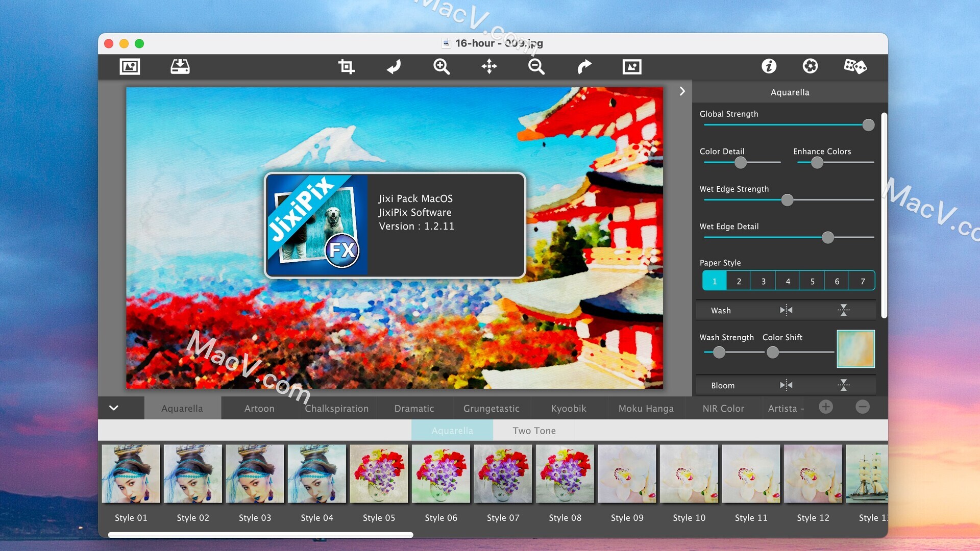Apply the Style 12 preset thumbnail
The height and width of the screenshot is (551, 980).
coord(813,473)
